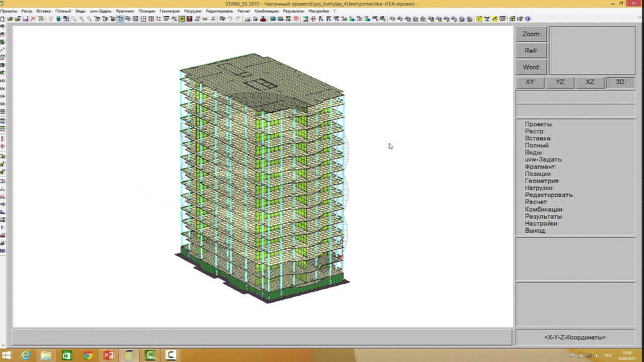Click the red X delete icon
Screen dimensions: 644x362
[33, 19]
